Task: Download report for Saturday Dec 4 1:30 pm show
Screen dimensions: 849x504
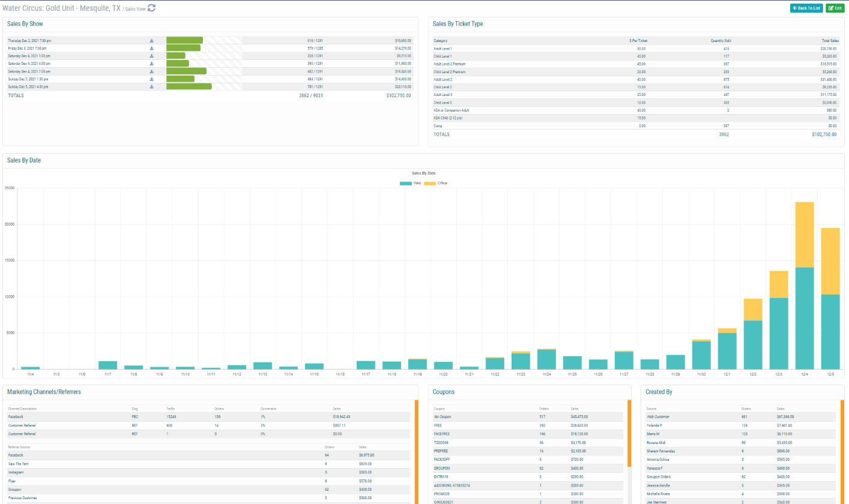Action: pos(152,56)
